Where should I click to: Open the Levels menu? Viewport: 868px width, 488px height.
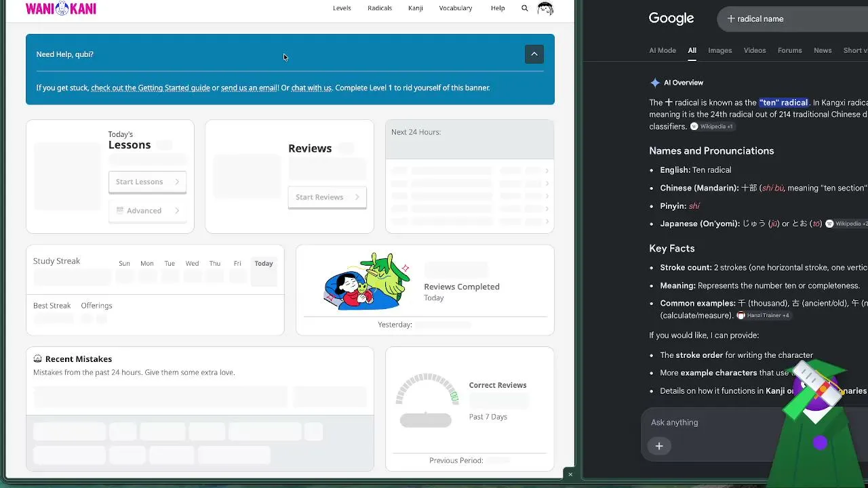pos(342,8)
